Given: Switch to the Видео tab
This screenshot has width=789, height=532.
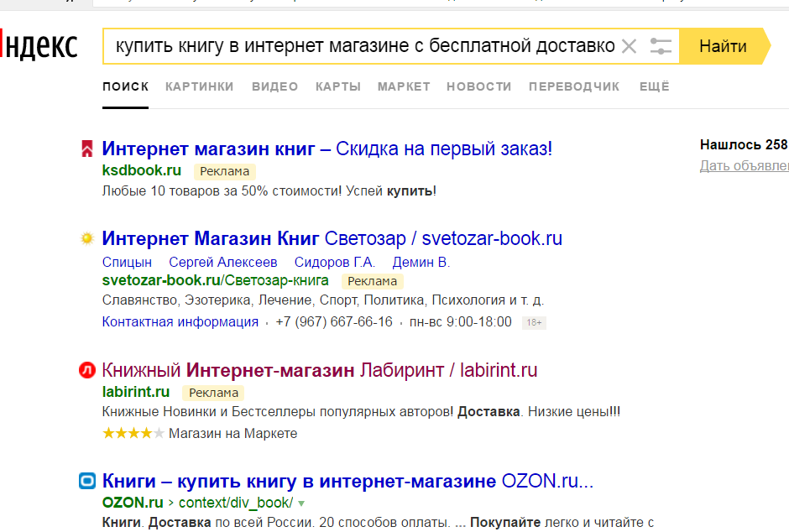Looking at the screenshot, I should [274, 86].
